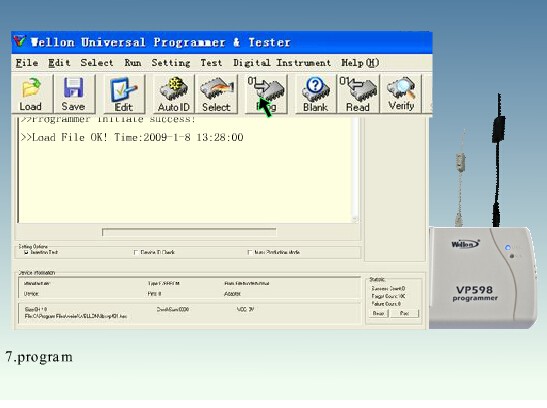Image resolution: width=547 pixels, height=408 pixels.
Task: Open the File menu
Action: pos(27,63)
